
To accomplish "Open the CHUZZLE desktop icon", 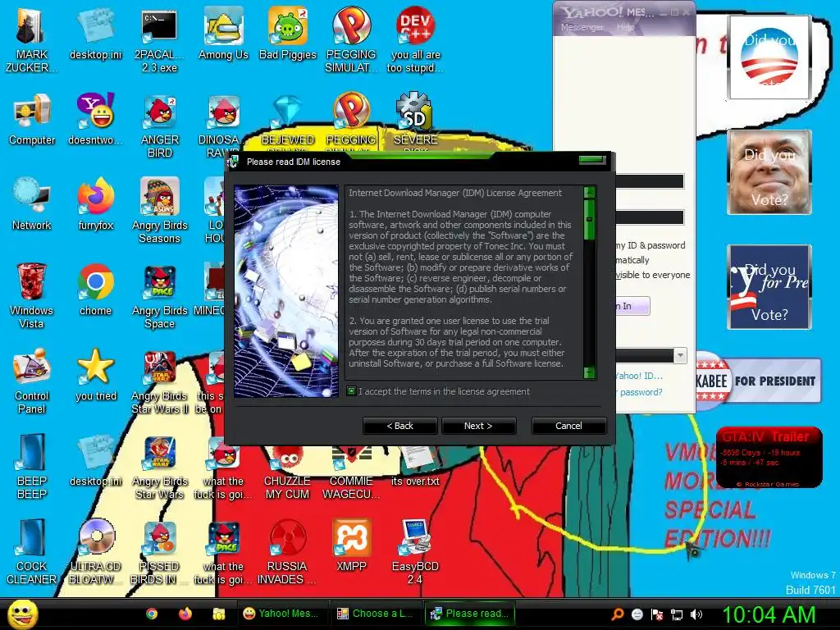I will pyautogui.click(x=287, y=473).
